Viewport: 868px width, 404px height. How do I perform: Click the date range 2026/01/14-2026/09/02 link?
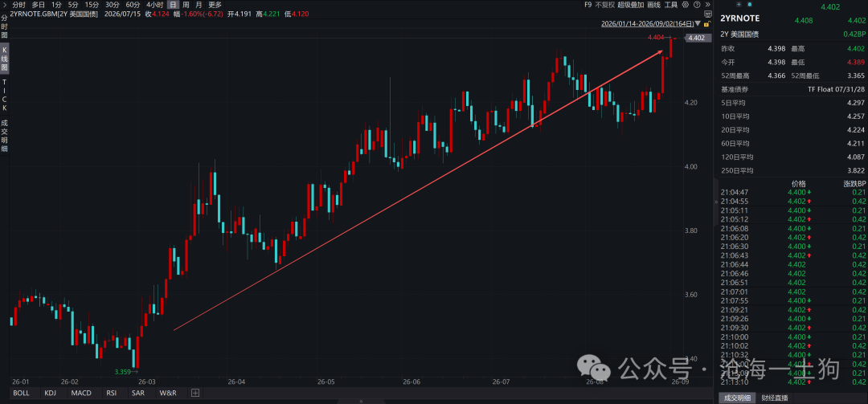pos(647,24)
